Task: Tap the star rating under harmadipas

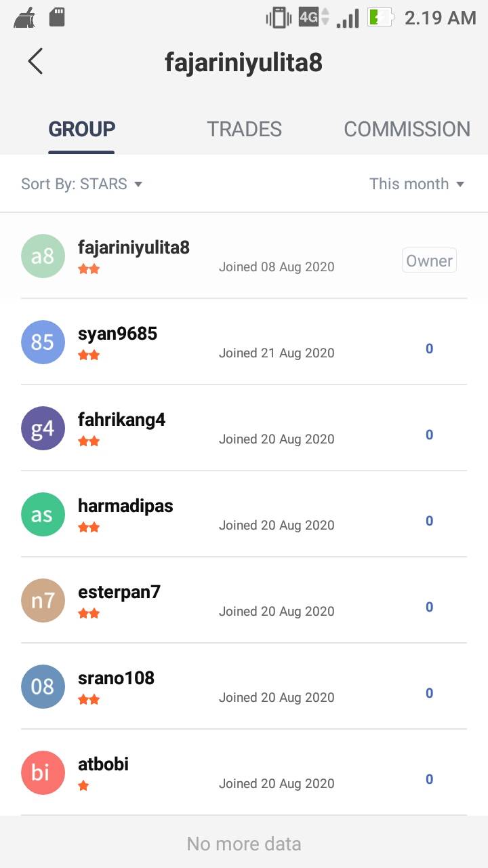Action: (x=89, y=527)
